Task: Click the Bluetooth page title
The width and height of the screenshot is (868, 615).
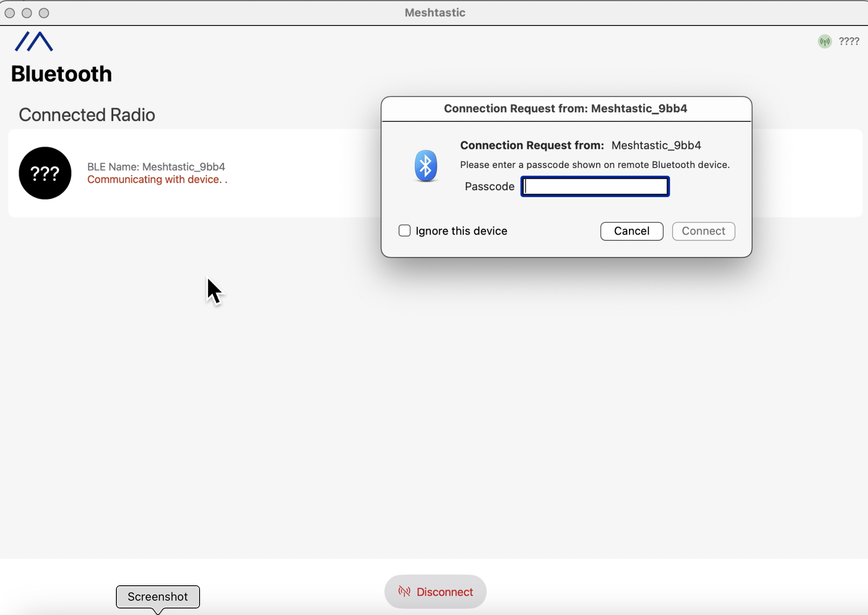Action: (x=61, y=74)
